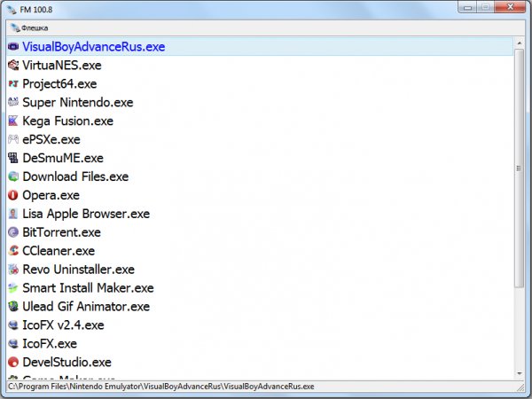Close the FM 100.8 window
Screen dimensions: 532x399
pos(510,7)
